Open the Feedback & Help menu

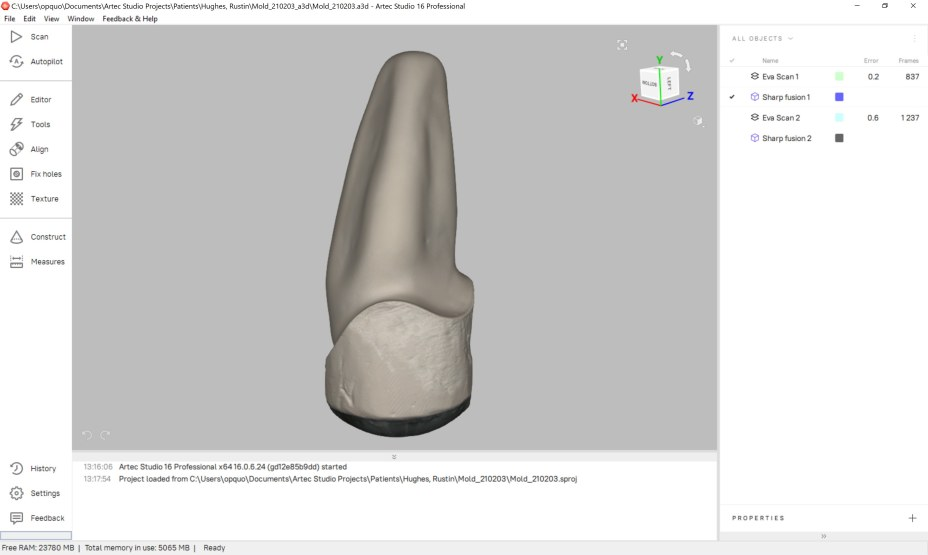pyautogui.click(x=130, y=19)
